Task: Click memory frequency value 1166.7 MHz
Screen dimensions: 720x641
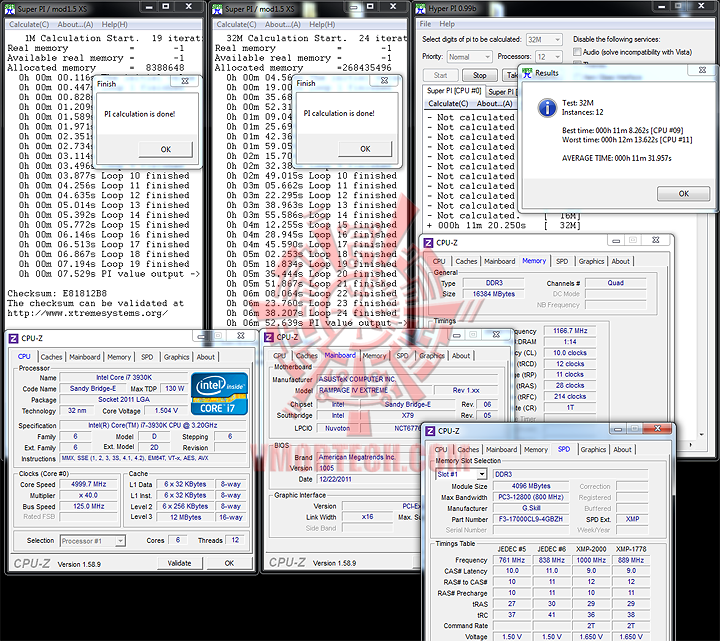Action: coord(570,331)
